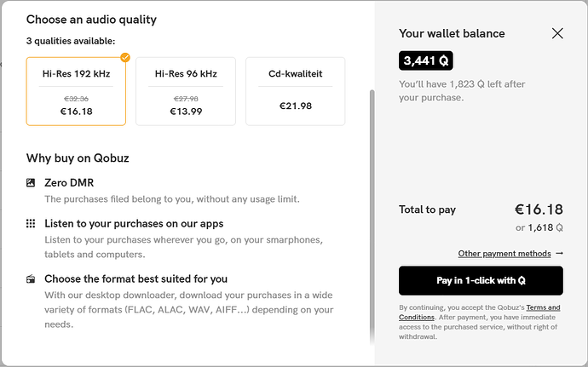Pay in 1-click with Q

(481, 281)
